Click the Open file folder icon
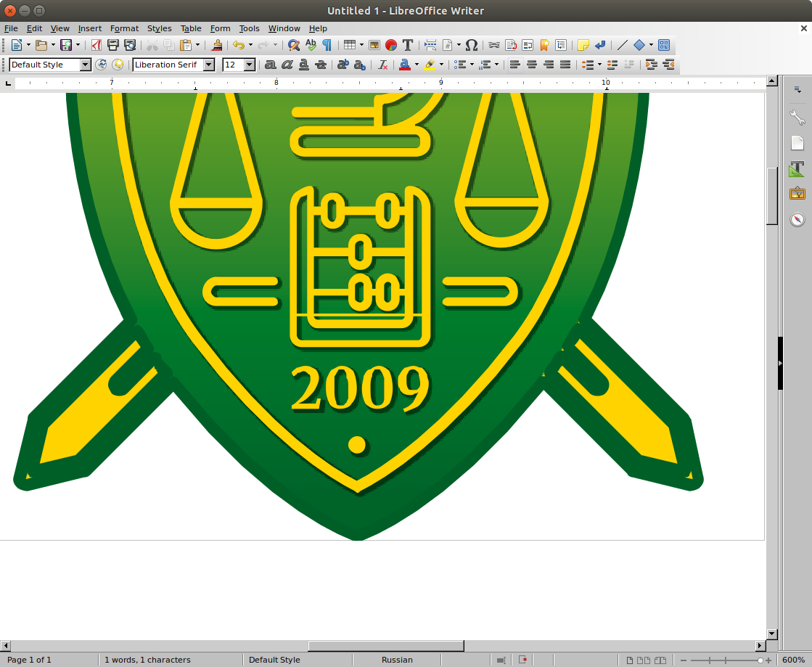 tap(41, 45)
